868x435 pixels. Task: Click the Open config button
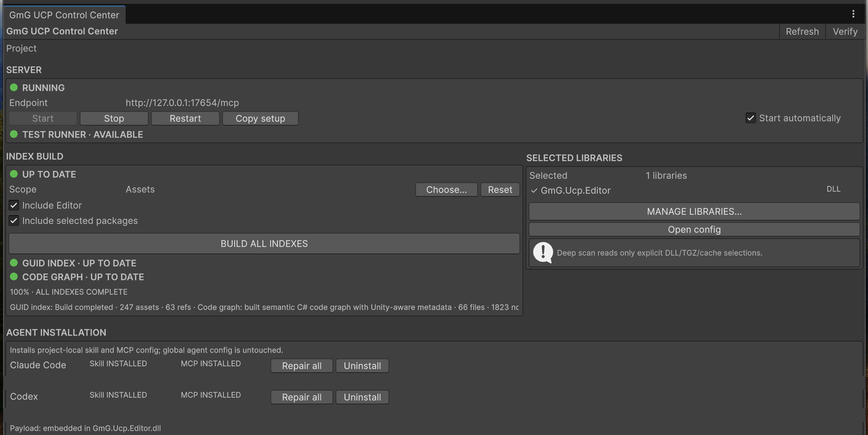(694, 229)
